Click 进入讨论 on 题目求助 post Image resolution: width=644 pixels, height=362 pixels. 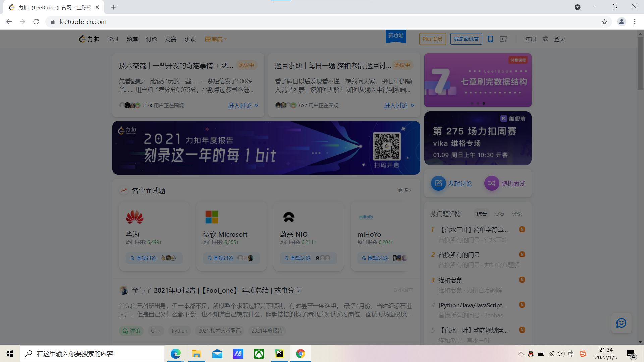[x=399, y=106]
